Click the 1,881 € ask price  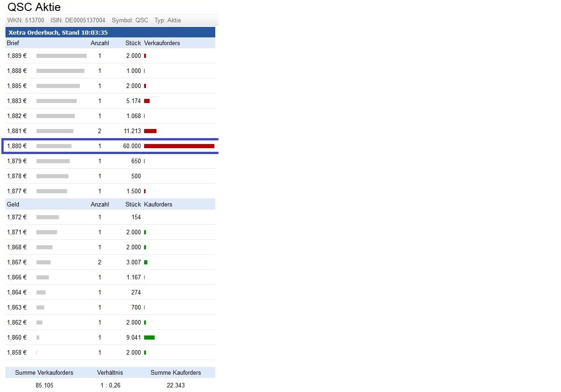click(x=17, y=131)
